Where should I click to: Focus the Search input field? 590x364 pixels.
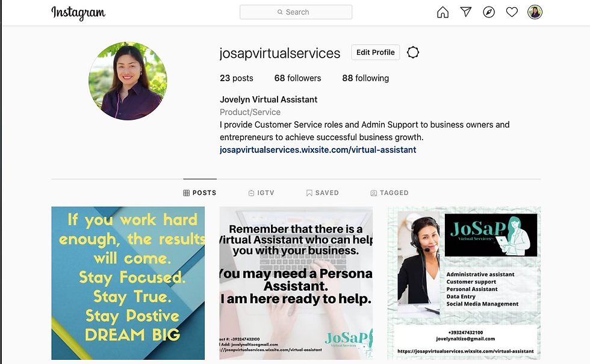click(x=296, y=12)
